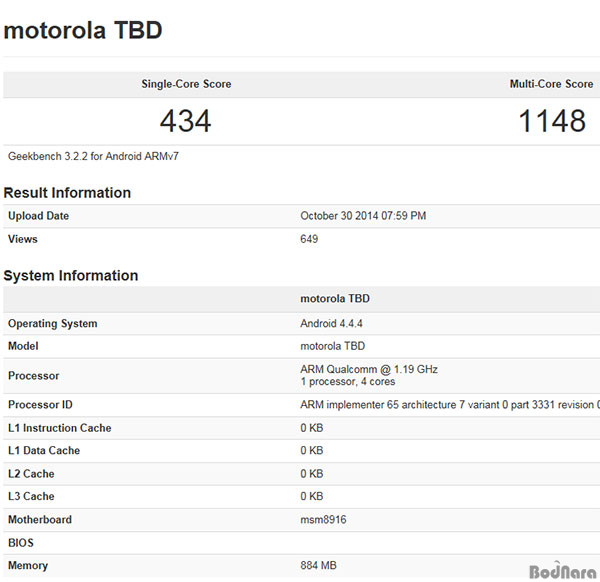Image resolution: width=600 pixels, height=582 pixels.
Task: Select the 'L2 Cache' row label
Action: (x=31, y=474)
